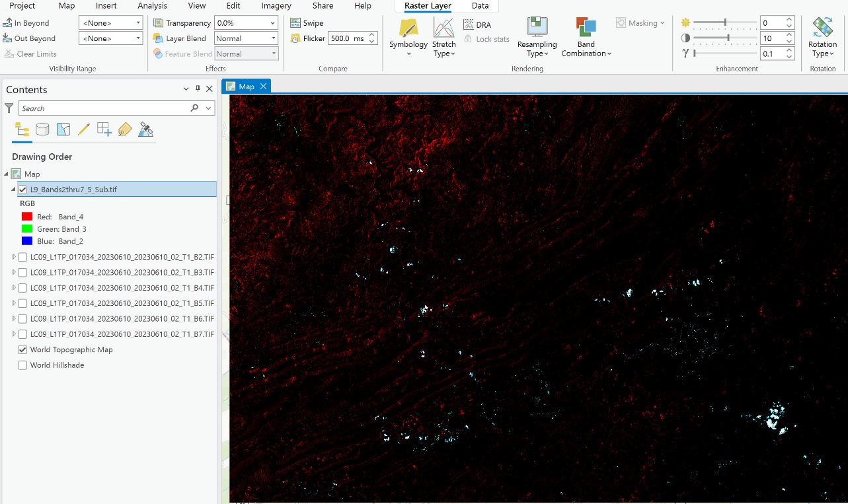Open Resampling Type options
The width and height of the screenshot is (848, 504).
pyautogui.click(x=537, y=37)
